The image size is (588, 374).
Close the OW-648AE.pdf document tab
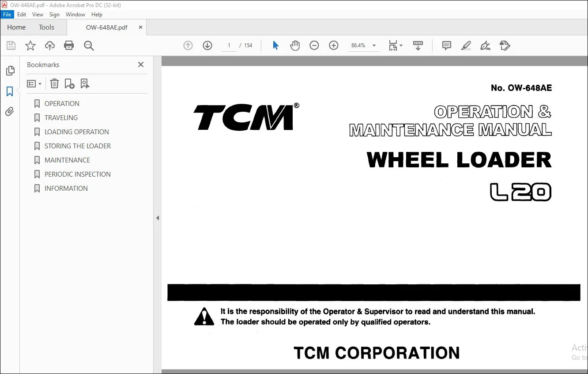tap(140, 27)
